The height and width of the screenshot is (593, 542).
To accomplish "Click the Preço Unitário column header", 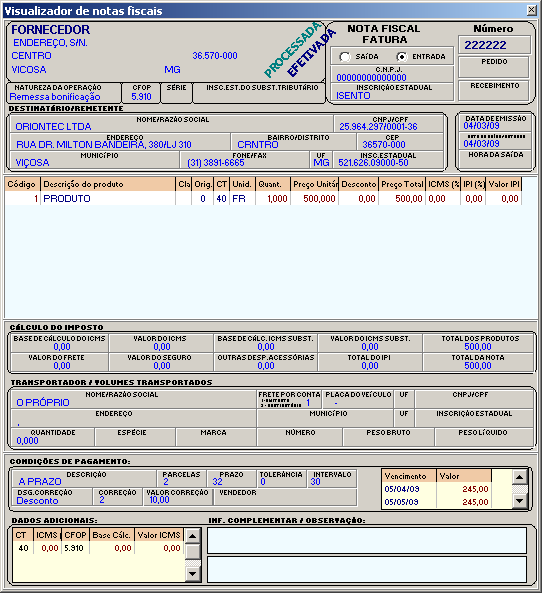I will 315,184.
